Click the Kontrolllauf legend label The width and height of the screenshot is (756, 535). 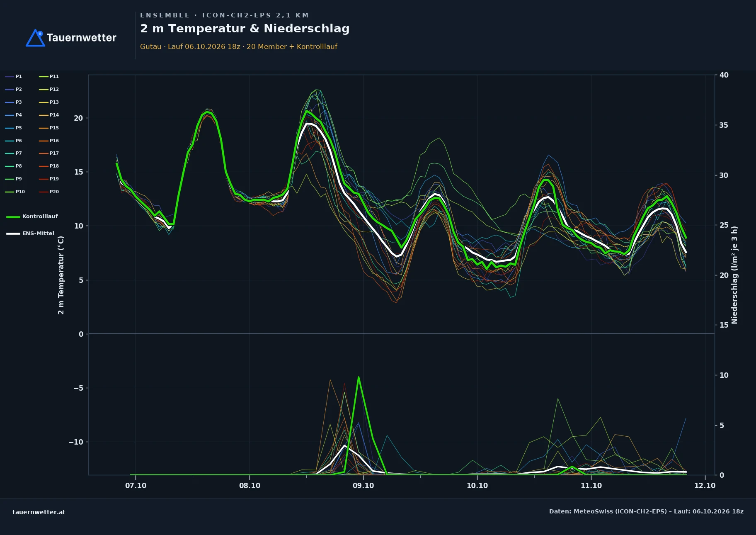click(x=40, y=216)
